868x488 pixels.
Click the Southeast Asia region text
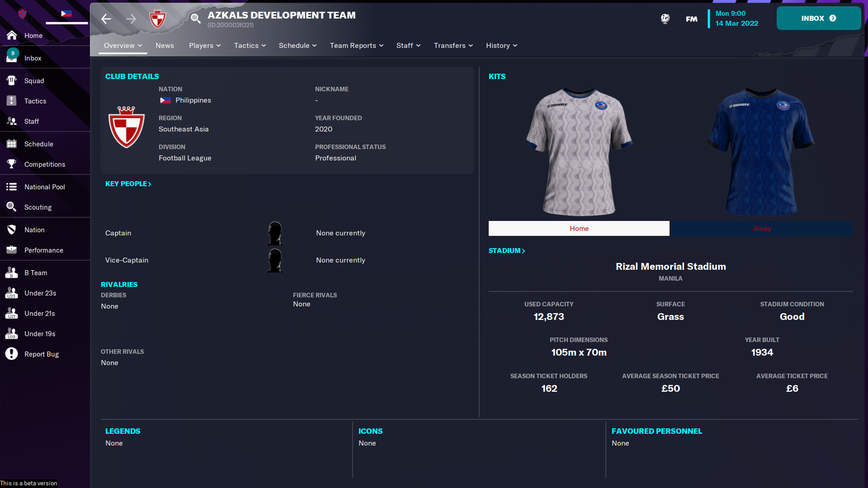coord(184,129)
